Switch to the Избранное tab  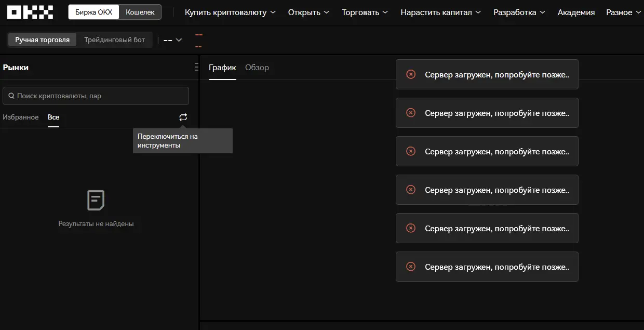[21, 117]
